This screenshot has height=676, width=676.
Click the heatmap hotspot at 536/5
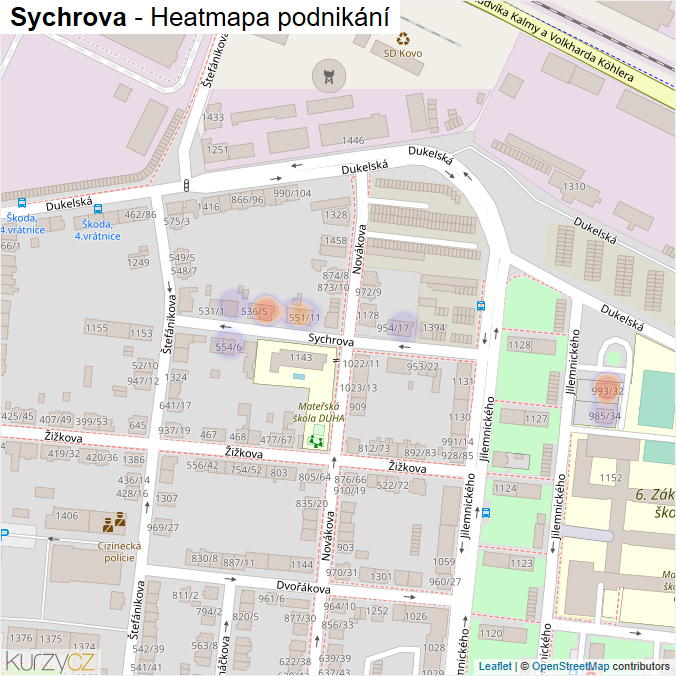coord(266,310)
